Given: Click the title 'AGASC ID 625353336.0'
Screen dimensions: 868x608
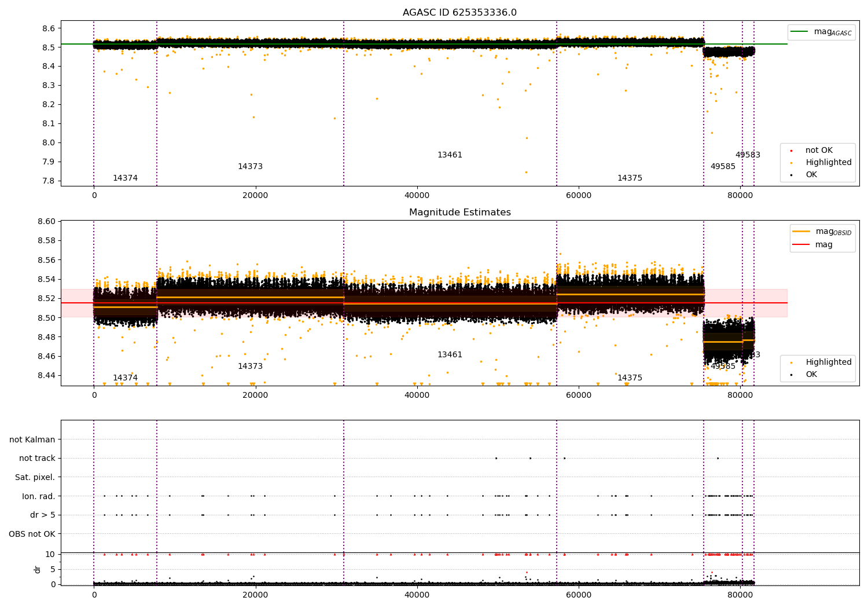Looking at the screenshot, I should [x=459, y=13].
